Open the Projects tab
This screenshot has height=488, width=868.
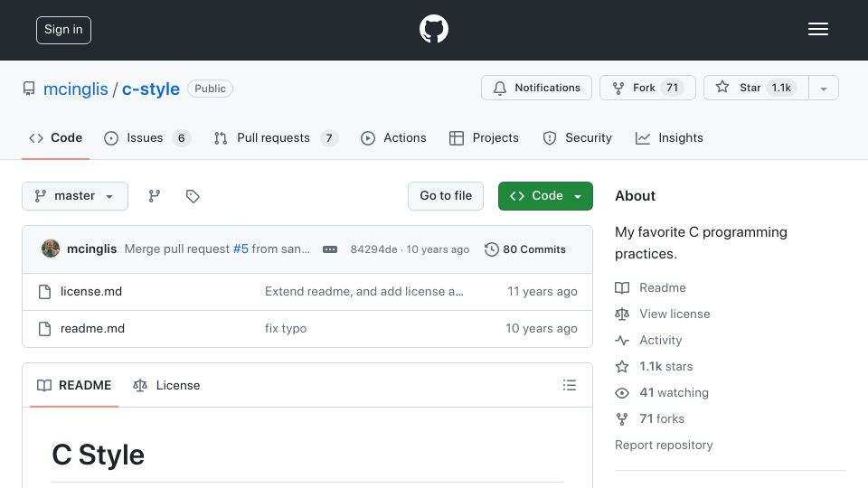pos(485,137)
